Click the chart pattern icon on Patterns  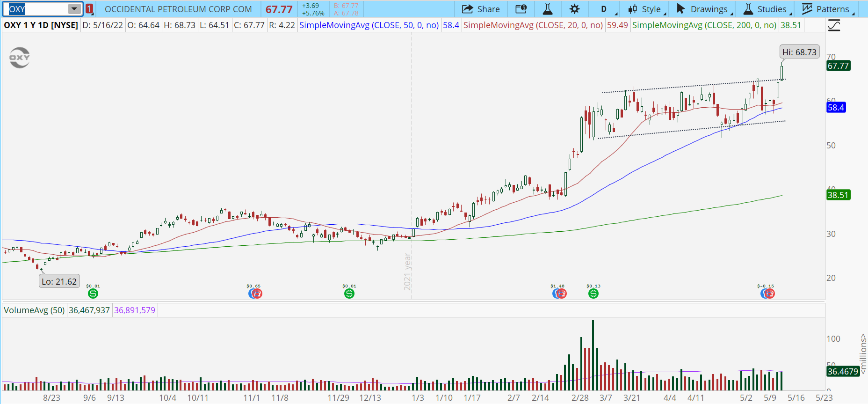pyautogui.click(x=807, y=9)
